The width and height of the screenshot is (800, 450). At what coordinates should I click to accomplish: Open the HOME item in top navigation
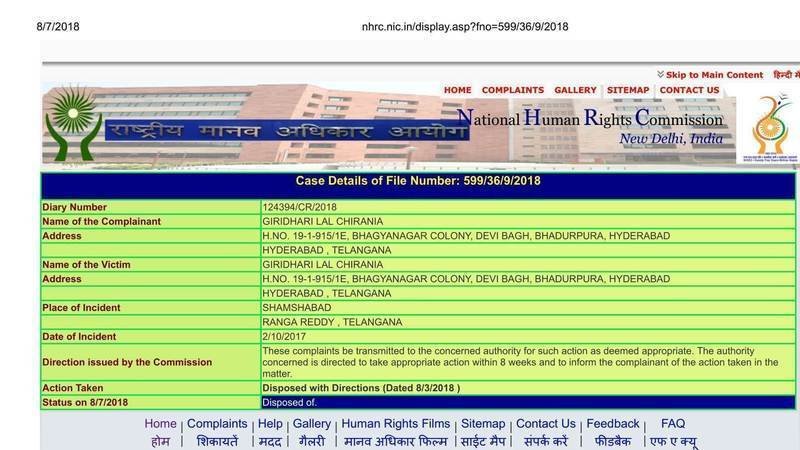click(457, 90)
